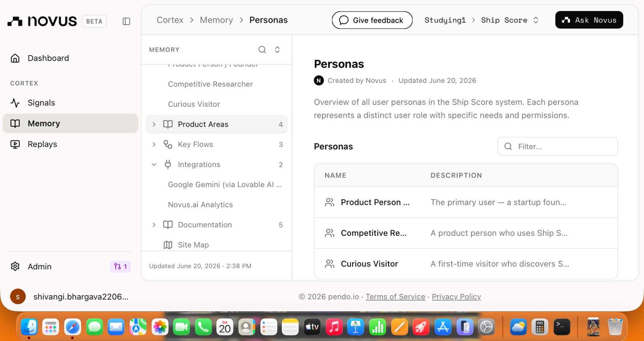Open the Studying1 workspace breadcrumb

pyautogui.click(x=445, y=20)
